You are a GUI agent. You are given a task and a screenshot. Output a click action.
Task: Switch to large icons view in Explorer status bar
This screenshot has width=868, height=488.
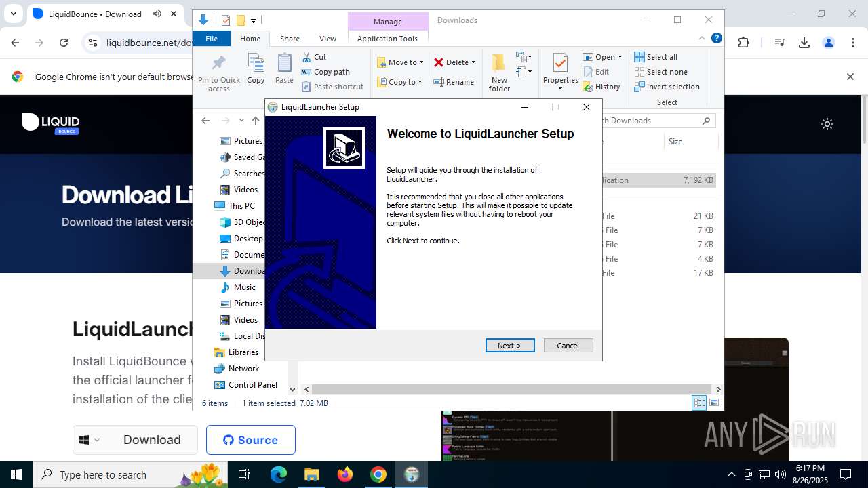coord(714,403)
